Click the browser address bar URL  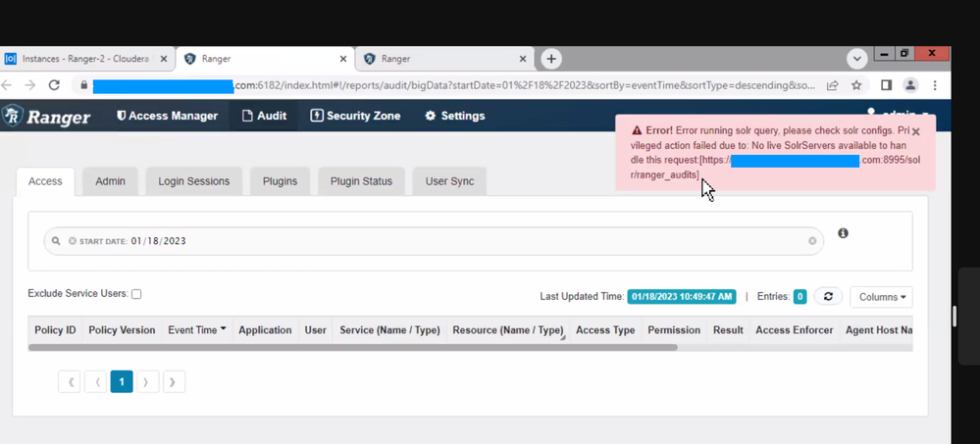click(453, 85)
